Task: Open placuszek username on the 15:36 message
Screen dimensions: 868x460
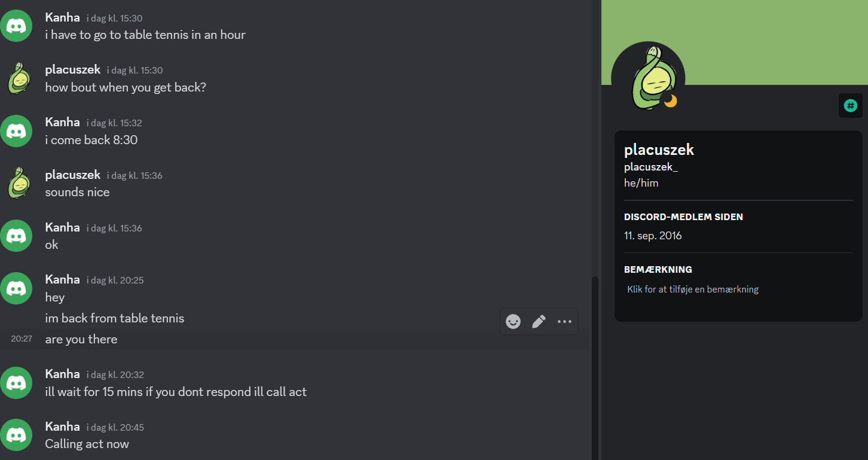Action: point(73,175)
